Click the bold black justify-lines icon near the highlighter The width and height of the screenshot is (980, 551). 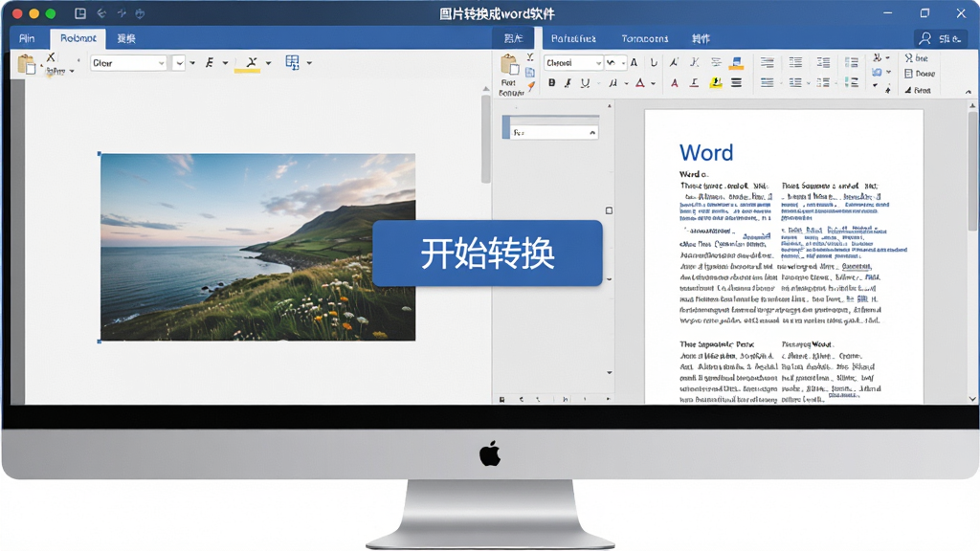pyautogui.click(x=736, y=82)
